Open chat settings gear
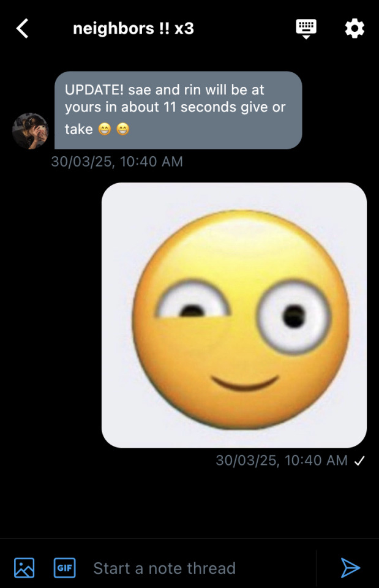The height and width of the screenshot is (588, 379). (355, 28)
